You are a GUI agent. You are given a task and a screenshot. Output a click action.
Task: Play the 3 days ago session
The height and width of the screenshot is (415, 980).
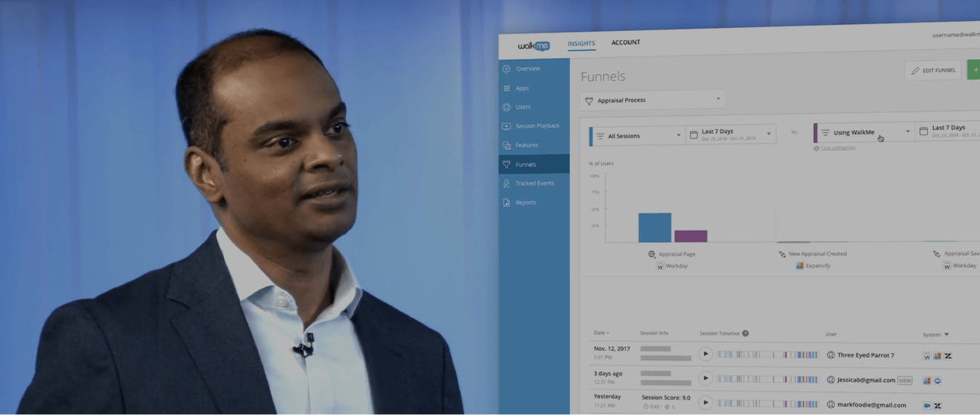(x=705, y=379)
